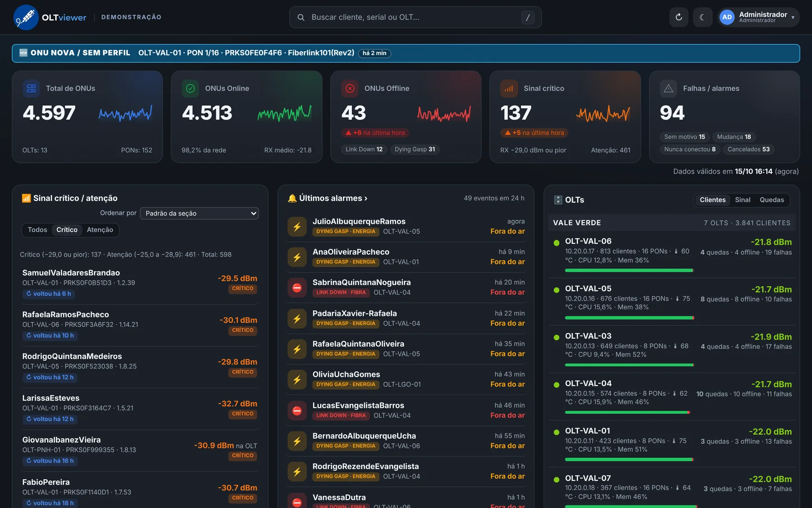Click the 49 eventos em 24 h text
The width and height of the screenshot is (812, 508).
point(494,198)
